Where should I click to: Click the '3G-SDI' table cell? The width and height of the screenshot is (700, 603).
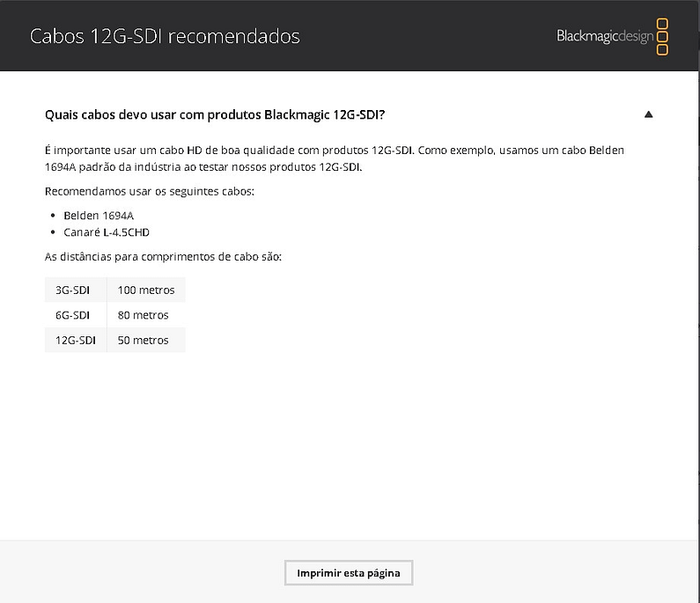(x=76, y=290)
